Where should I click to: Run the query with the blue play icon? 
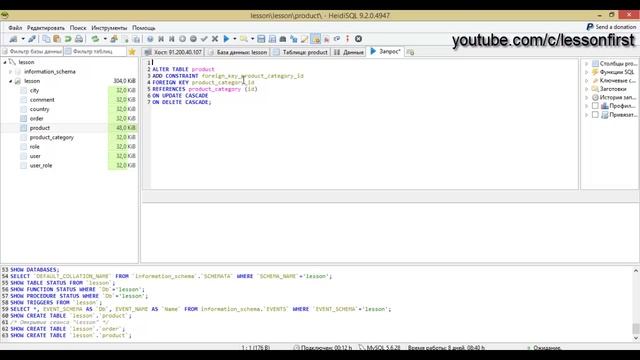[226, 39]
